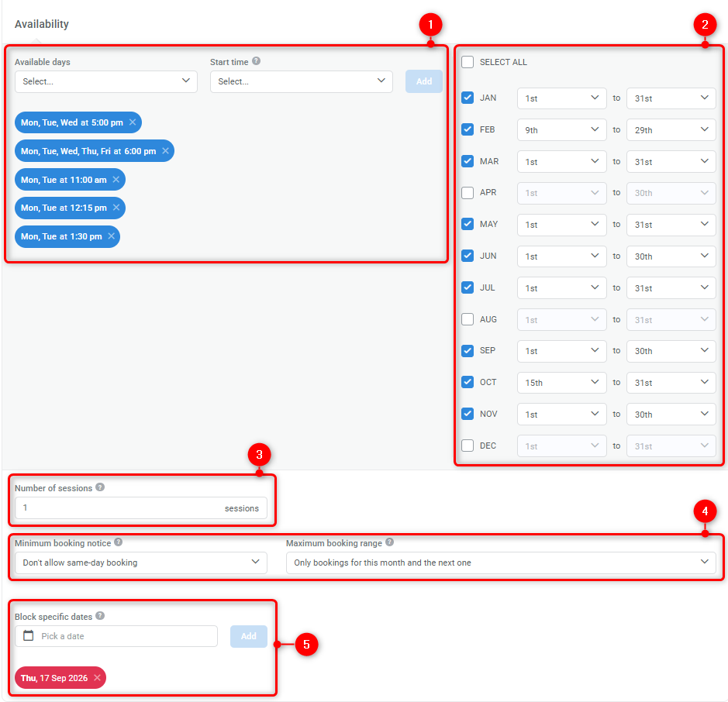
Task: Click the Minimum booking notice help icon
Action: [118, 543]
